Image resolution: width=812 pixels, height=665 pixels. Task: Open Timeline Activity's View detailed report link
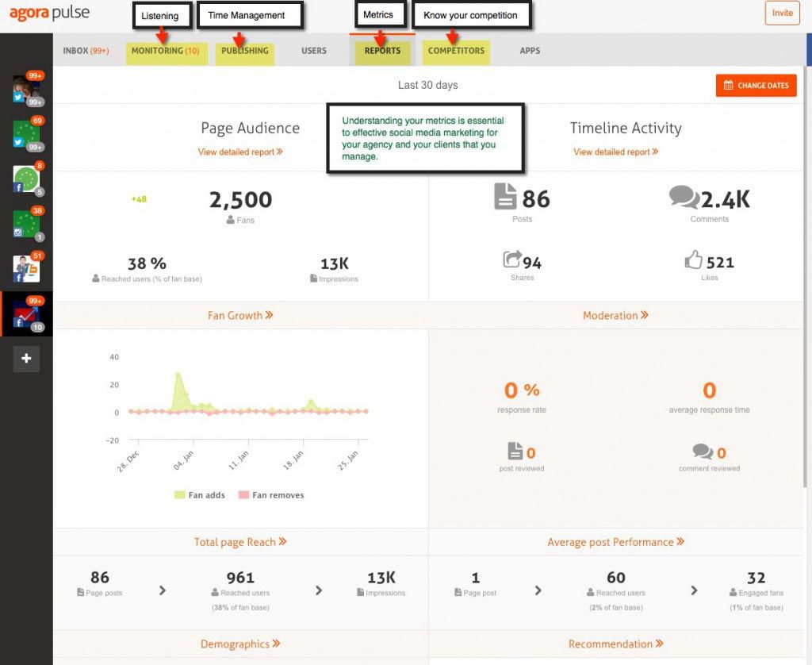pyautogui.click(x=615, y=152)
